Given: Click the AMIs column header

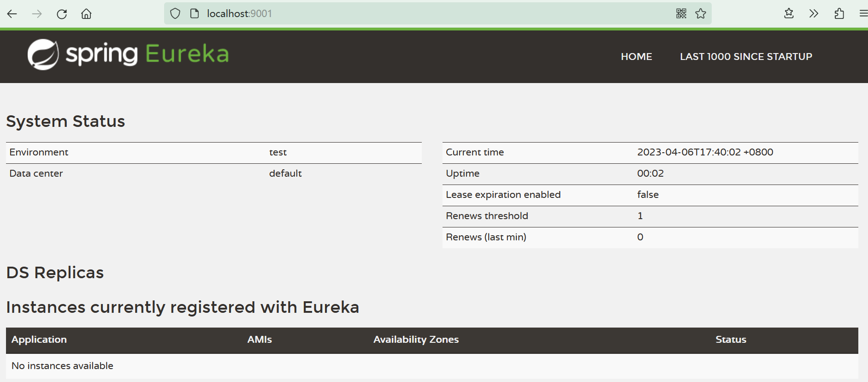Looking at the screenshot, I should pos(260,340).
